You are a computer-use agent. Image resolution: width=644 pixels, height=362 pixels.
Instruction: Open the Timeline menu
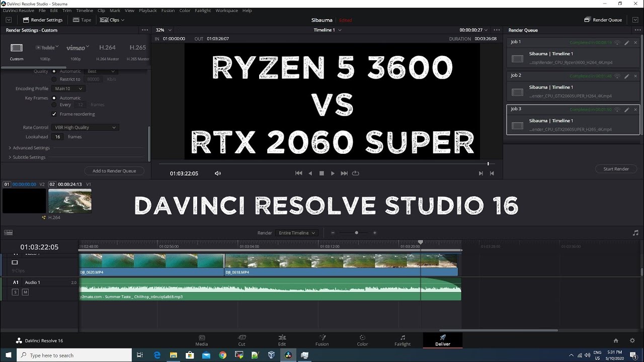coord(85,11)
